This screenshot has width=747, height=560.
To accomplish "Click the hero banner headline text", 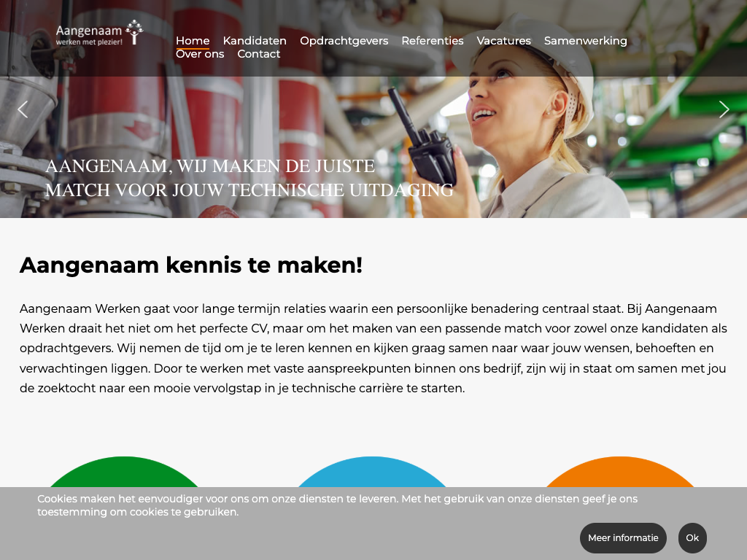I will click(249, 178).
